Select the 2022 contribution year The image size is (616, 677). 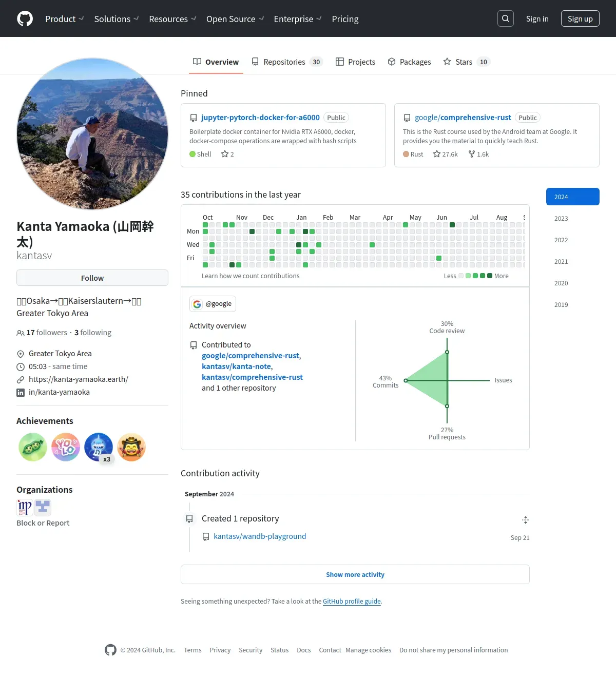click(573, 240)
